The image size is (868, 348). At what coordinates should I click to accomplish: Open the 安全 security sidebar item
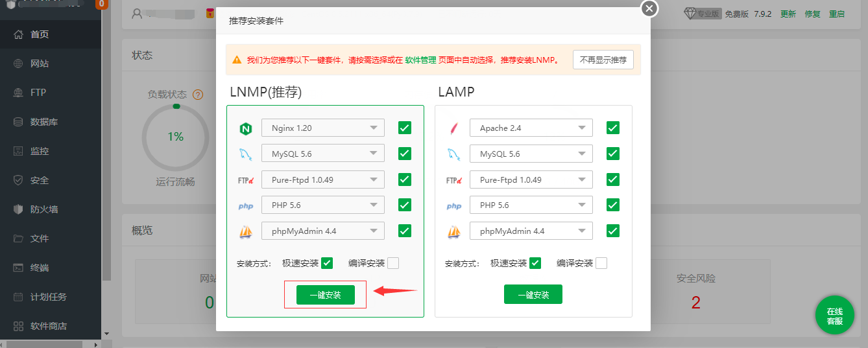pos(51,180)
